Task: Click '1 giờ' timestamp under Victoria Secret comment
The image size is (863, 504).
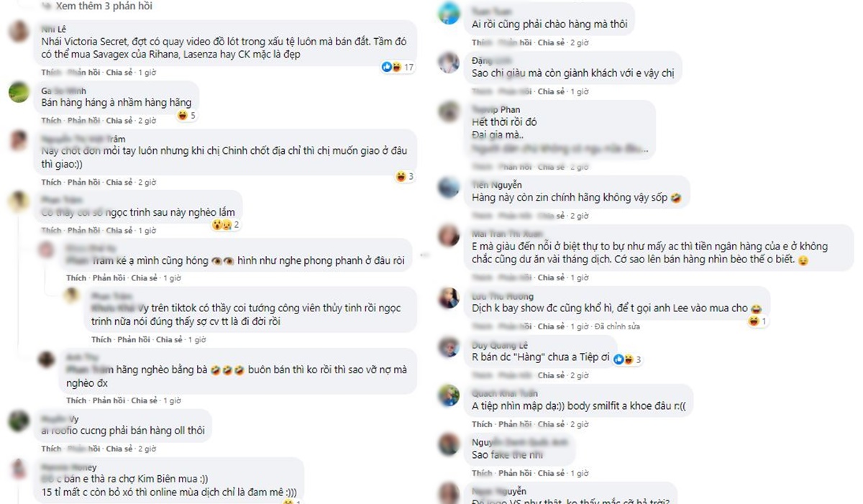Action: coord(147,73)
